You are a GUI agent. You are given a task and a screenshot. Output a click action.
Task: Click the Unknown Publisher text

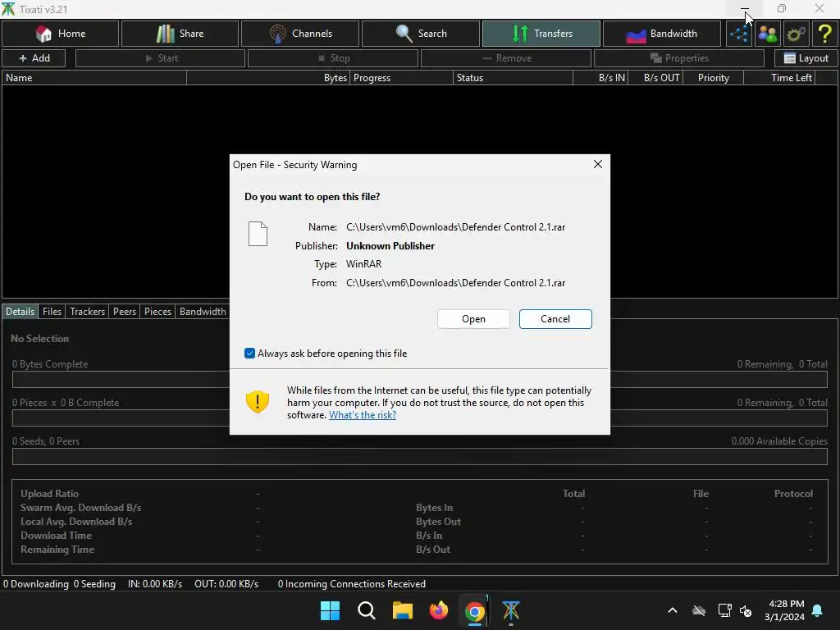(390, 246)
